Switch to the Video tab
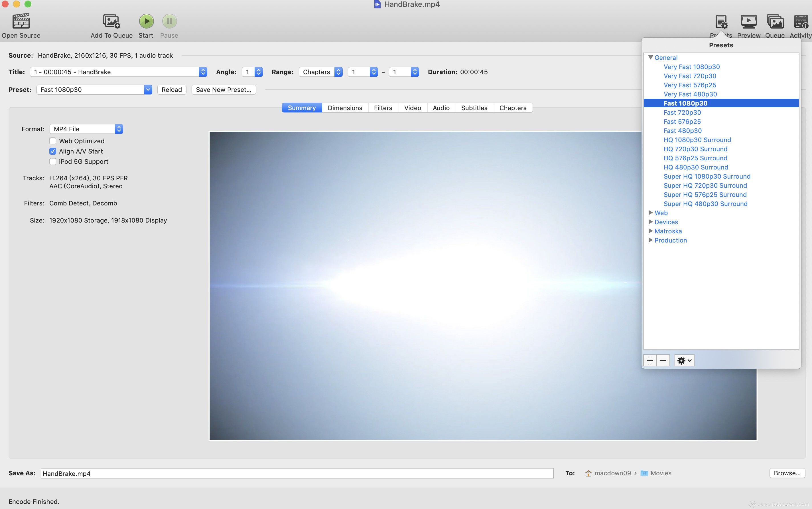812x509 pixels. coord(412,107)
